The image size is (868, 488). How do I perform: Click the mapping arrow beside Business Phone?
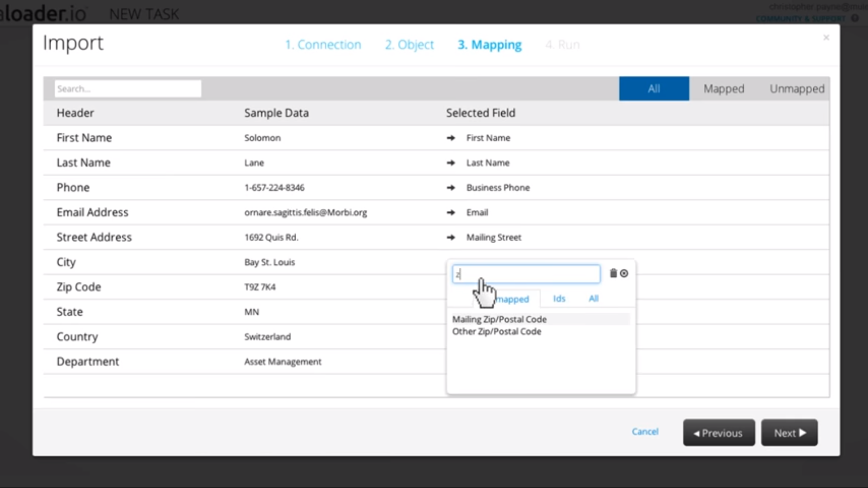point(452,188)
